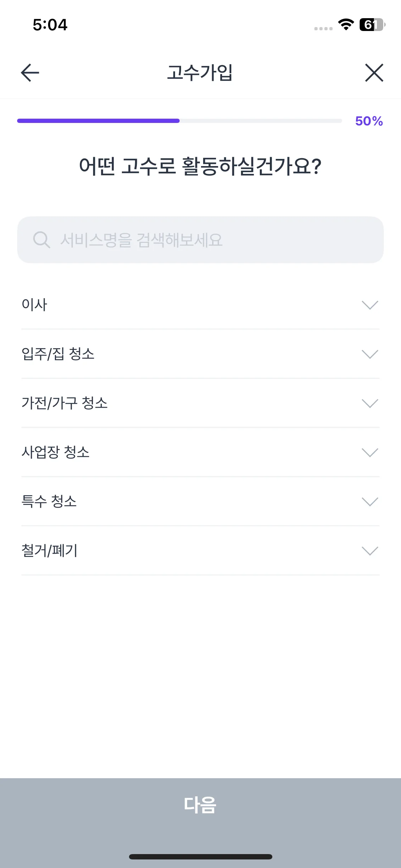Close the 고수가입 signup screen

pos(374,73)
